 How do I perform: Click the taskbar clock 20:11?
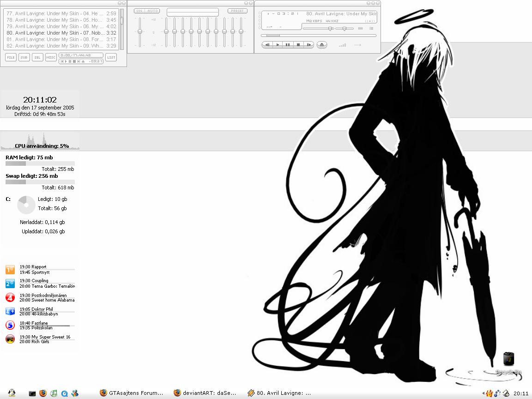coord(521,393)
